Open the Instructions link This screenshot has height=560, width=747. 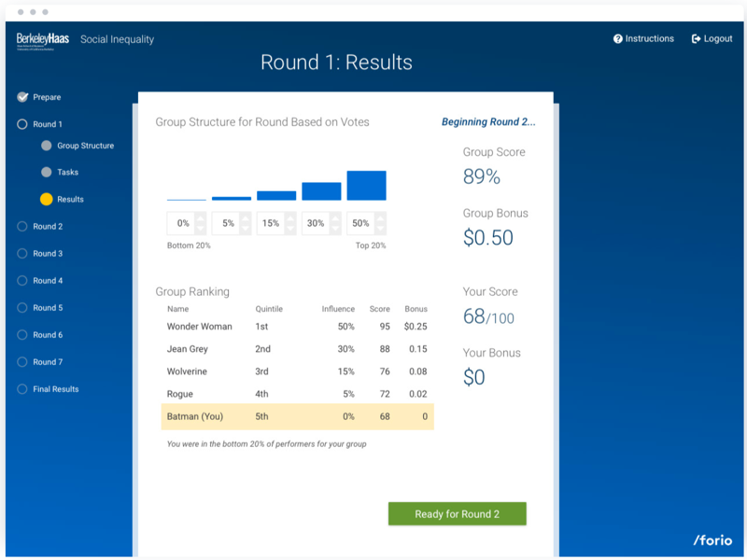point(649,39)
